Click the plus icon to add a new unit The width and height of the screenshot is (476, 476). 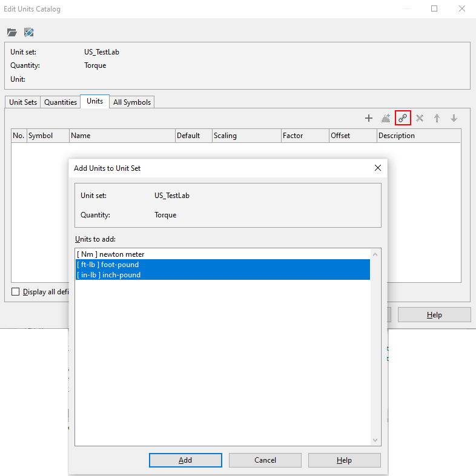point(368,118)
